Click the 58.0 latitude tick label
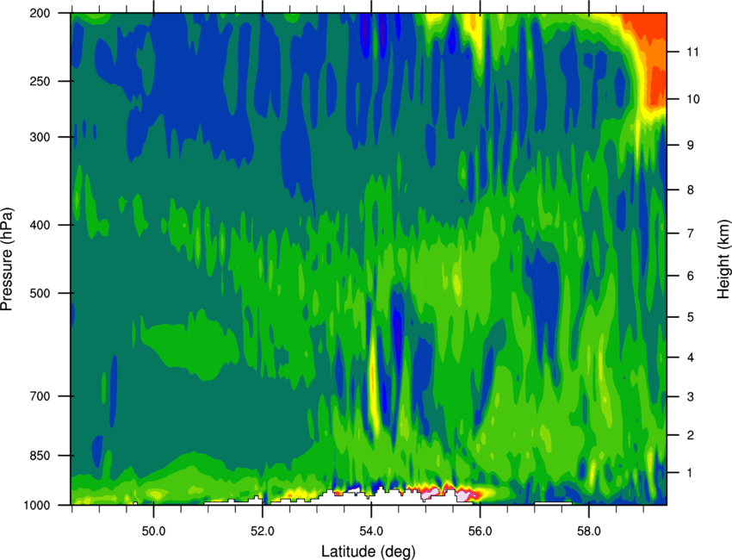This screenshot has height=560, width=732. 589,532
